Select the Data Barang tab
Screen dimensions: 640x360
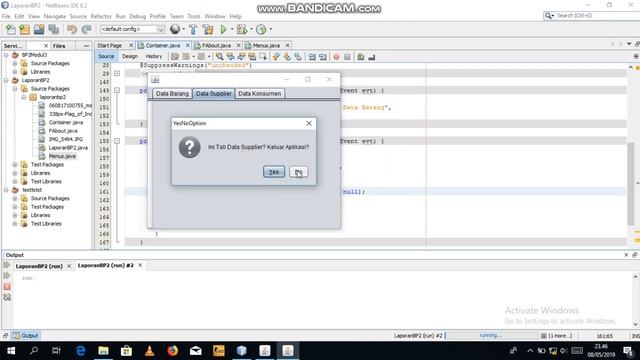click(172, 93)
